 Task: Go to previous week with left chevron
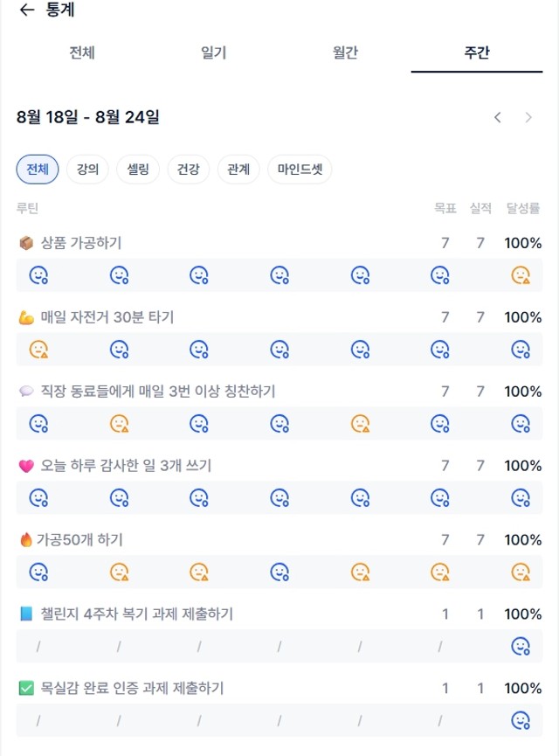498,117
